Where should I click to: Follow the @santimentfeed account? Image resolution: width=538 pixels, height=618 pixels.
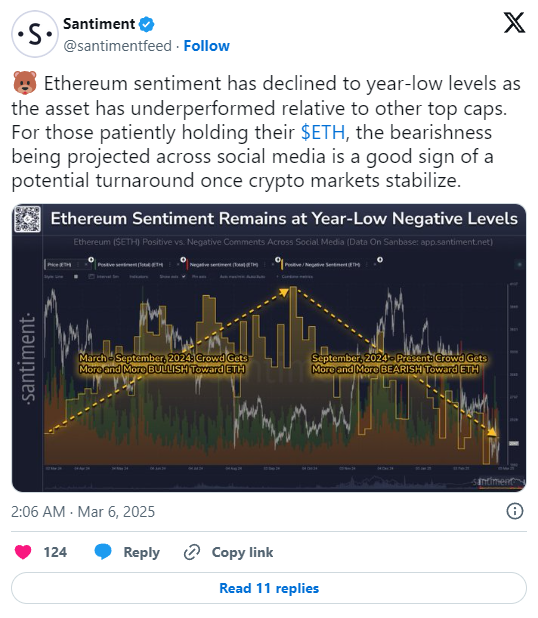207,46
